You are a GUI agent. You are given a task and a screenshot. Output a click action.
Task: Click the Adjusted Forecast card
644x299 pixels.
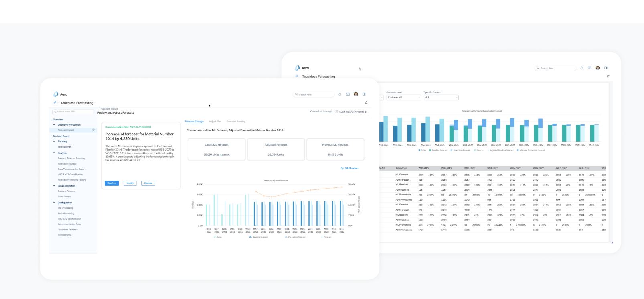(x=276, y=149)
